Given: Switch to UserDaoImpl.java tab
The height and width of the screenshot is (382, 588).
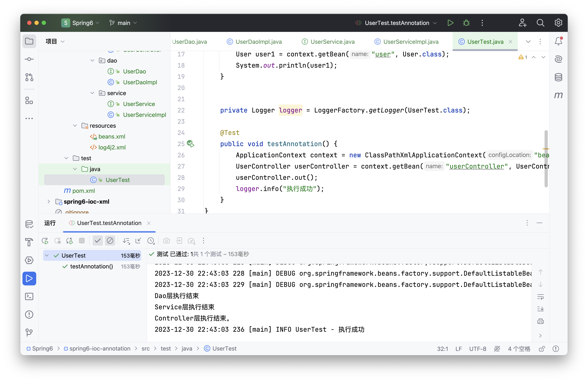Looking at the screenshot, I should click(258, 42).
